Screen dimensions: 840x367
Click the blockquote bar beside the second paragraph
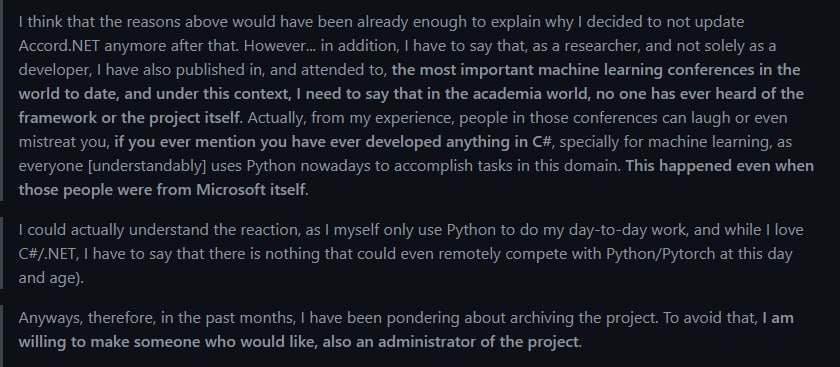click(x=2, y=252)
